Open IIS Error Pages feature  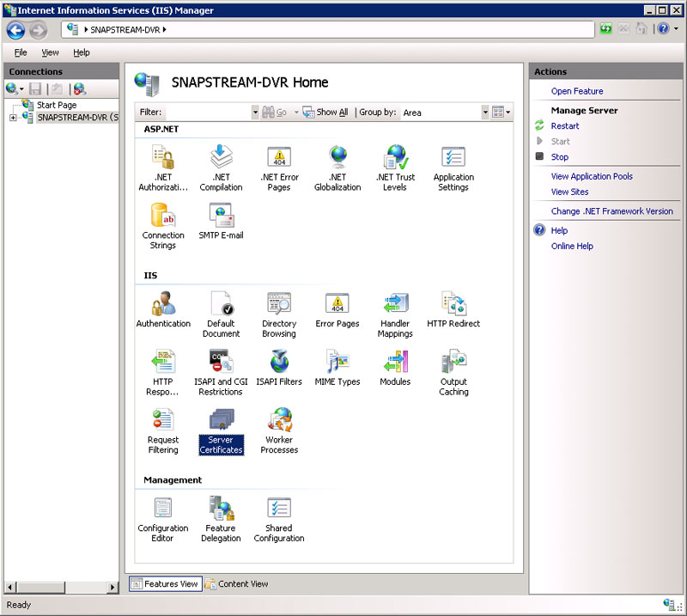click(337, 309)
